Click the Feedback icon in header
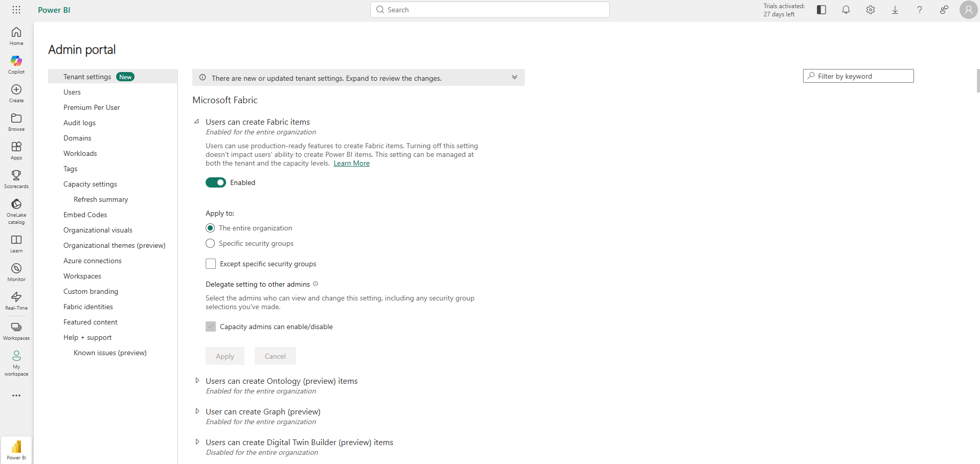The width and height of the screenshot is (980, 464). 944,10
